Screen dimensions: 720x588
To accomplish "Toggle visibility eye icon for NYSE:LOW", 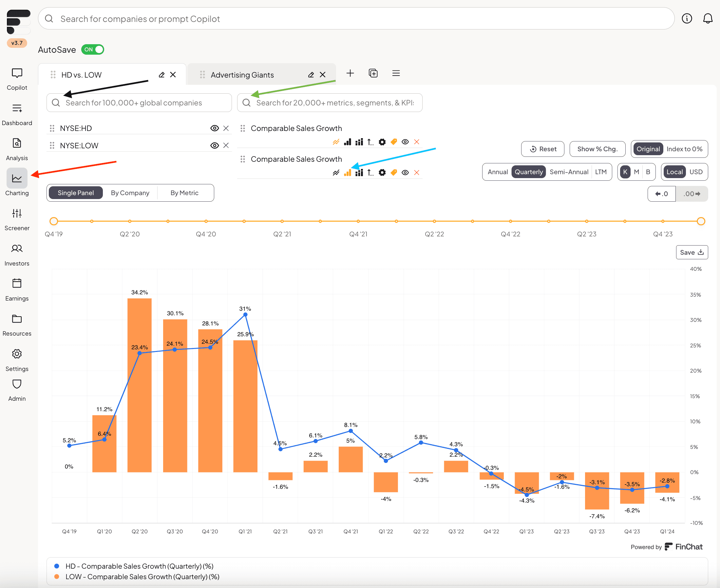I will coord(214,145).
